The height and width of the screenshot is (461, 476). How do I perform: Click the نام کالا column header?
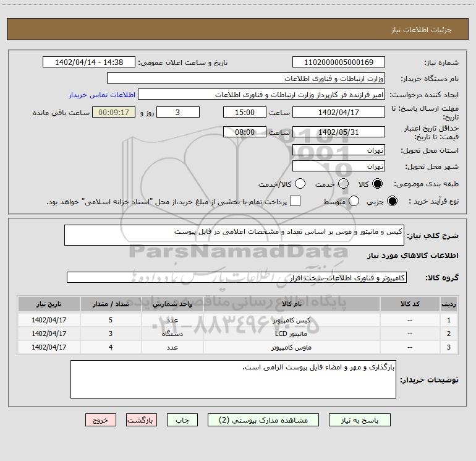click(x=291, y=304)
